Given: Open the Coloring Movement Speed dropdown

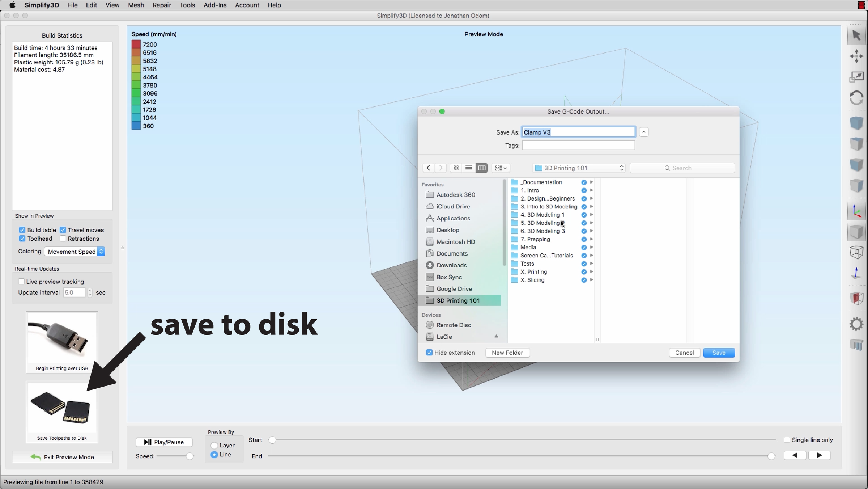Looking at the screenshot, I should [75, 252].
